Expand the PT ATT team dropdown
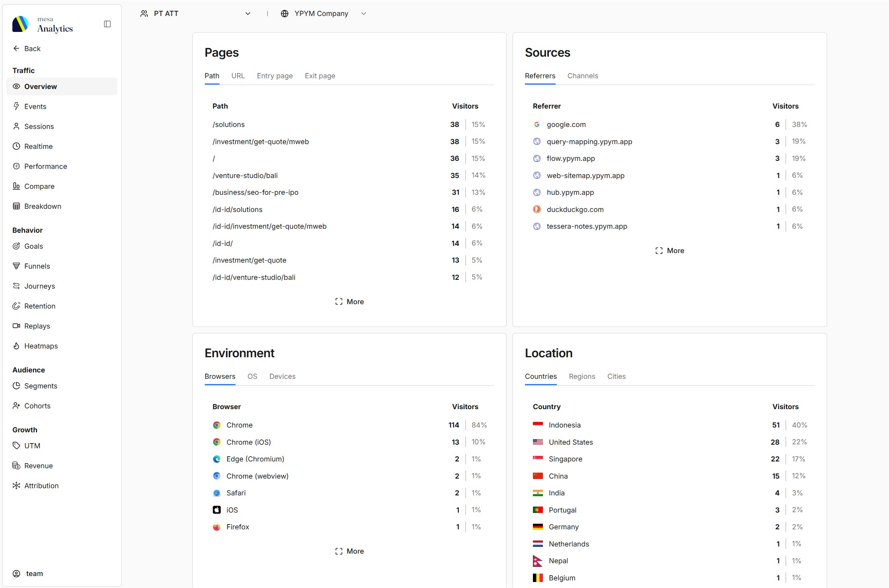Screen dimensions: 889x588 [196, 14]
